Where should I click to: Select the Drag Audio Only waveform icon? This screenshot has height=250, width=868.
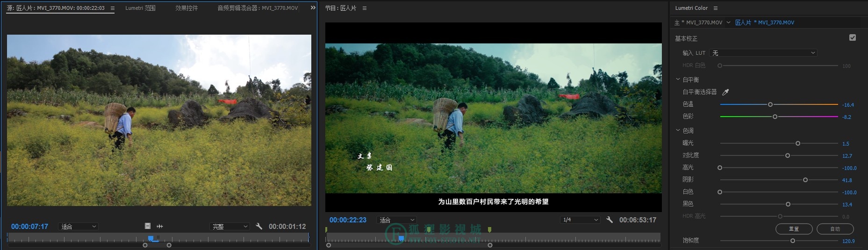point(159,226)
